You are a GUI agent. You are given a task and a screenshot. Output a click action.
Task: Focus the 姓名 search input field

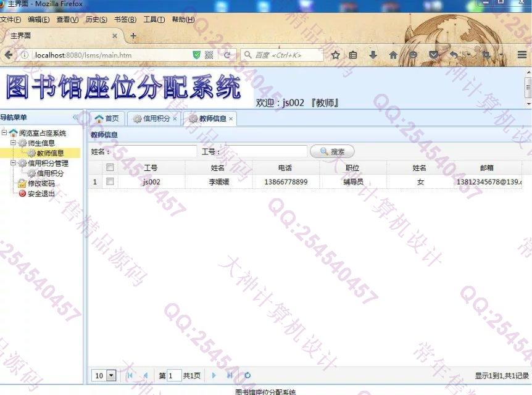153,152
